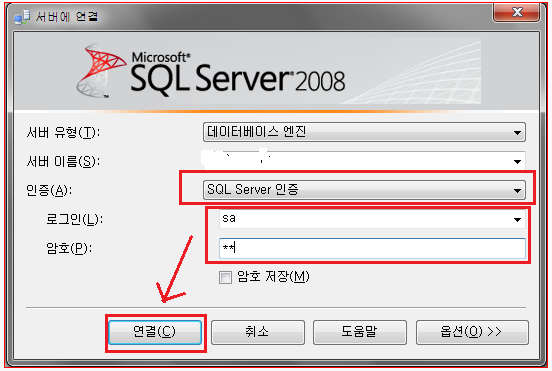The width and height of the screenshot is (552, 371).
Task: Open the 도움말 help button
Action: pos(359,332)
